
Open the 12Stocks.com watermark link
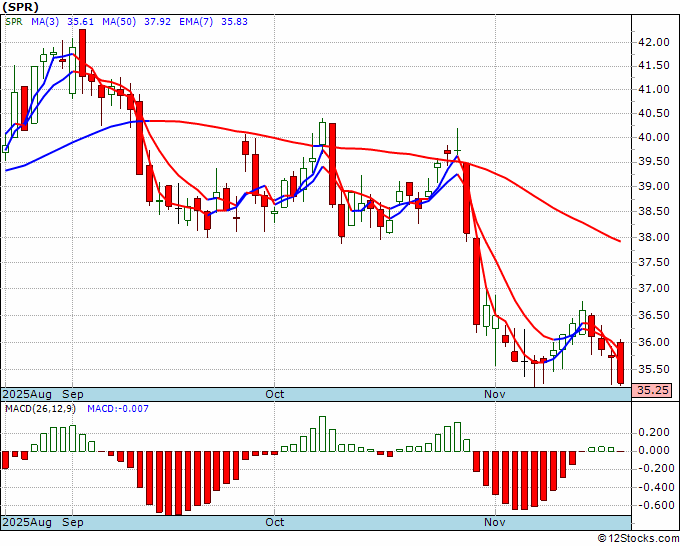pyautogui.click(x=638, y=539)
